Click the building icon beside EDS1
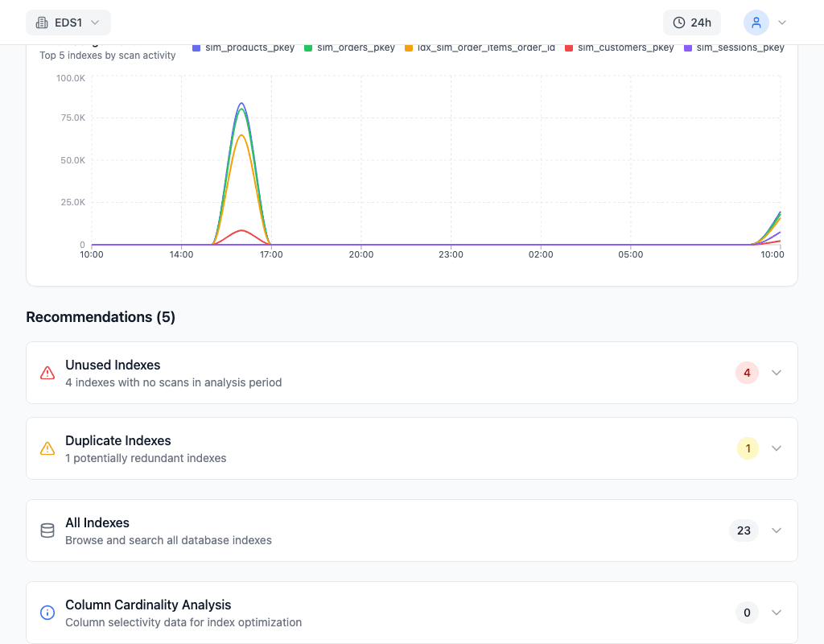Screen dimensions: 824x644 tap(42, 23)
